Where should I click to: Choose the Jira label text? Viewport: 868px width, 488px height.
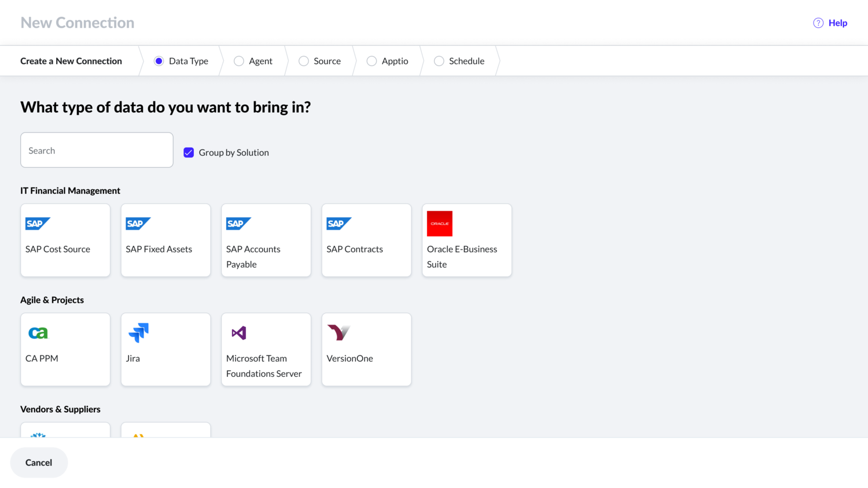click(133, 358)
